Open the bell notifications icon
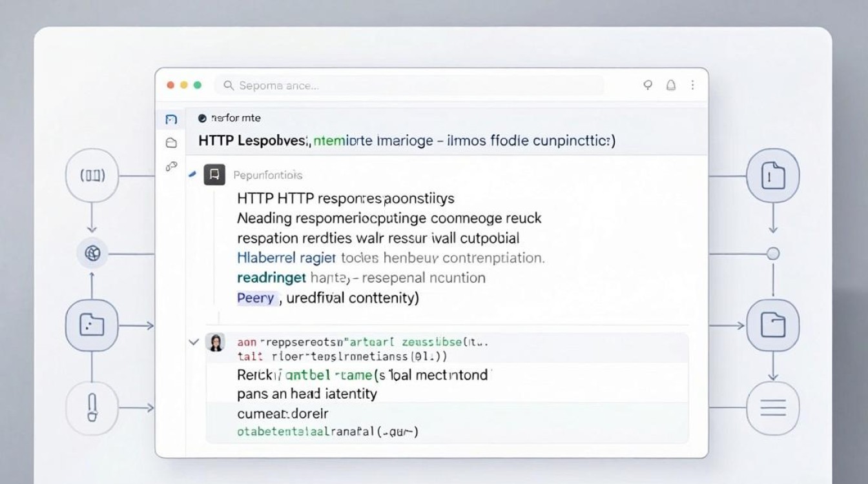Image resolution: width=868 pixels, height=484 pixels. tap(671, 85)
